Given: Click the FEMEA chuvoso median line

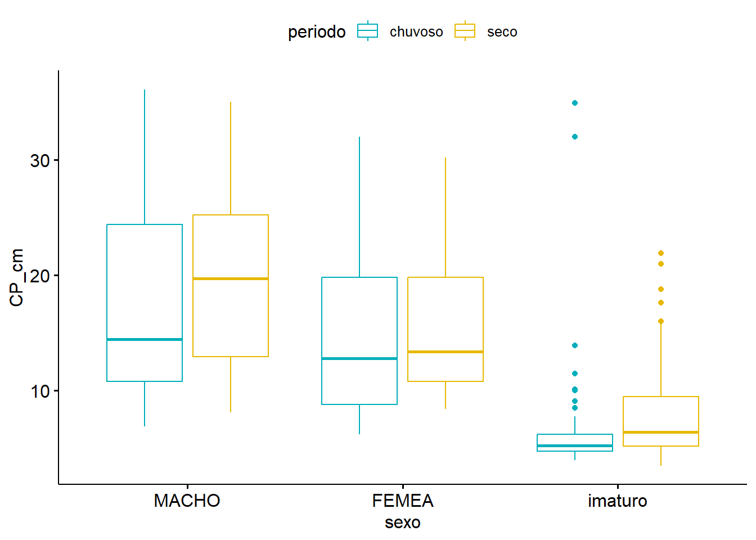Looking at the screenshot, I should tap(359, 358).
